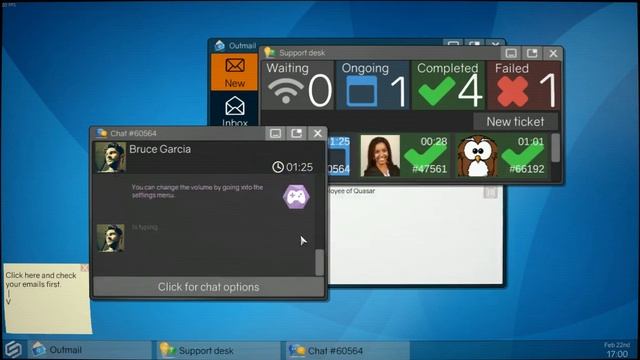Select ongoing ticket card ending 0564
The width and height of the screenshot is (640, 360).
[x=339, y=156]
